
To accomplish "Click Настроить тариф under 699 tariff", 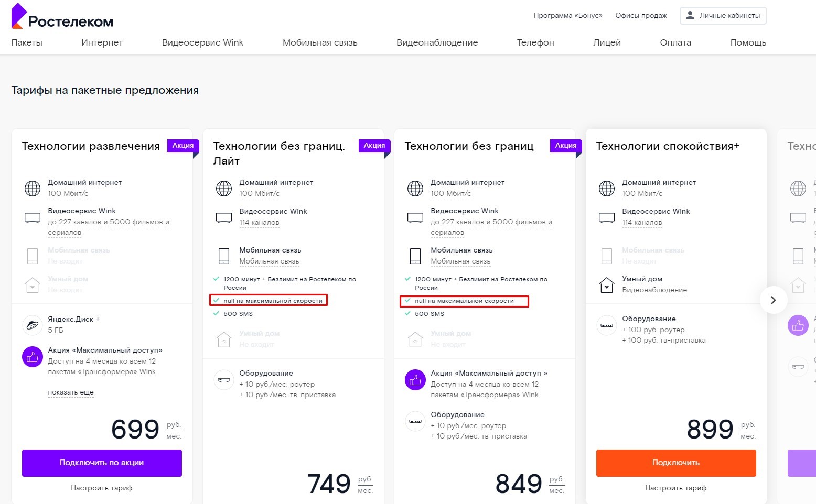I will click(102, 488).
